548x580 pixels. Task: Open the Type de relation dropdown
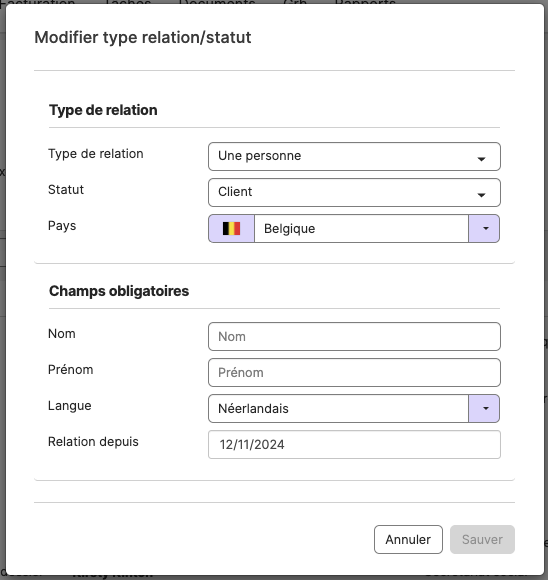tap(354, 156)
